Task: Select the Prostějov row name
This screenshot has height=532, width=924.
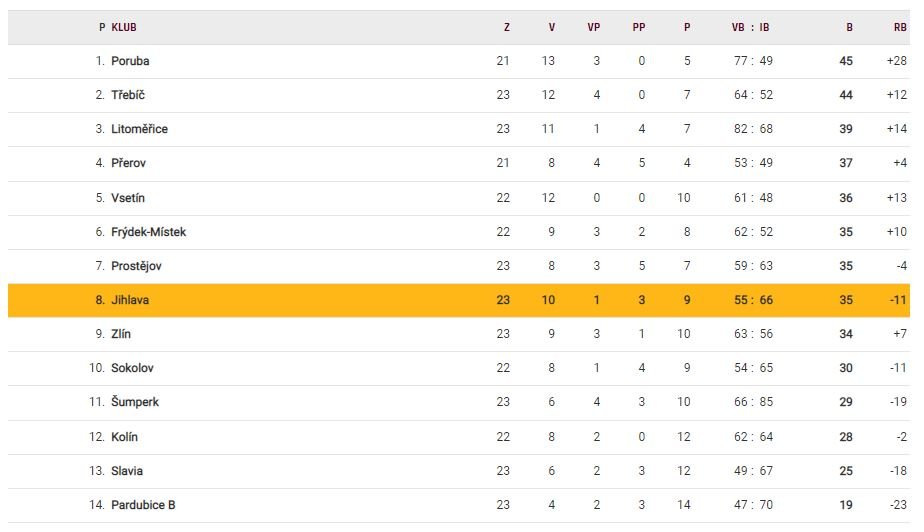Action: tap(136, 266)
